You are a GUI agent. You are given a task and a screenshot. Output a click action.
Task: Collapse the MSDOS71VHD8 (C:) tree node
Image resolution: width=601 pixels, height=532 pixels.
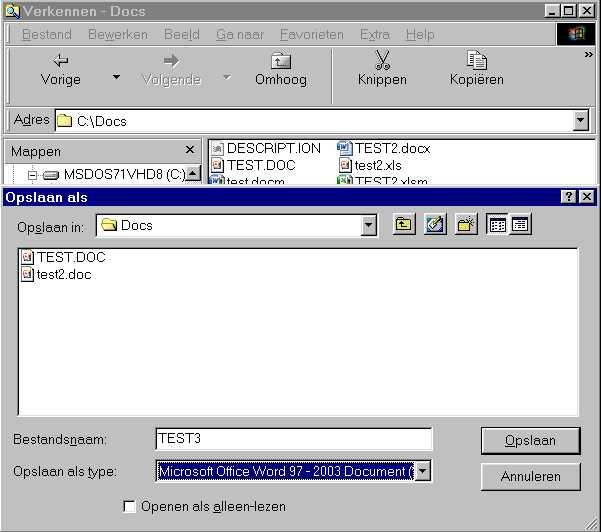(32, 175)
